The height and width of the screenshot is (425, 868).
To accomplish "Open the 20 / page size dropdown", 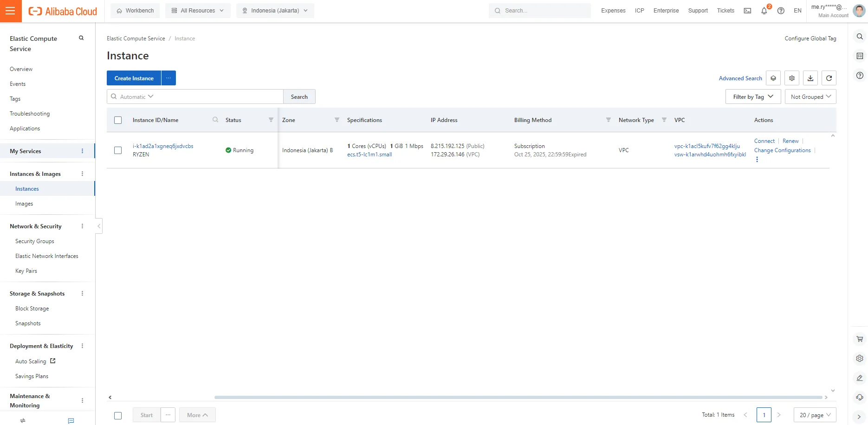I will (x=815, y=415).
